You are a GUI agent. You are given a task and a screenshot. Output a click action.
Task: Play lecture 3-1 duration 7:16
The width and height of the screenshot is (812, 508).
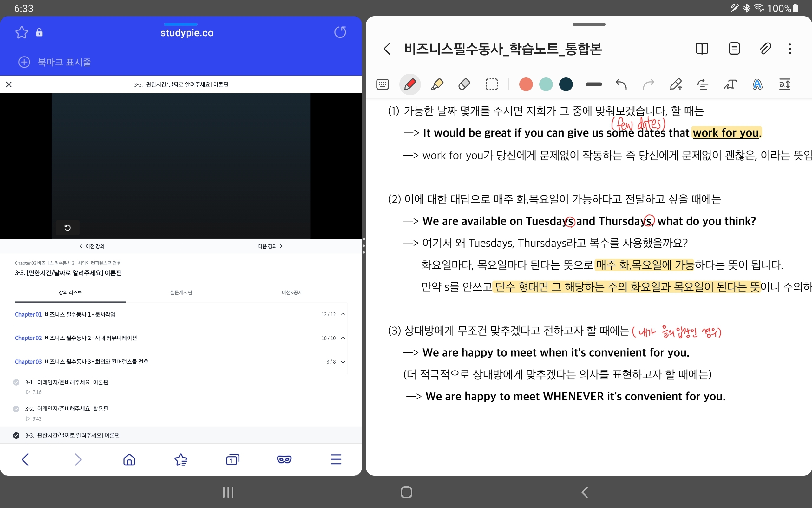pos(34,392)
